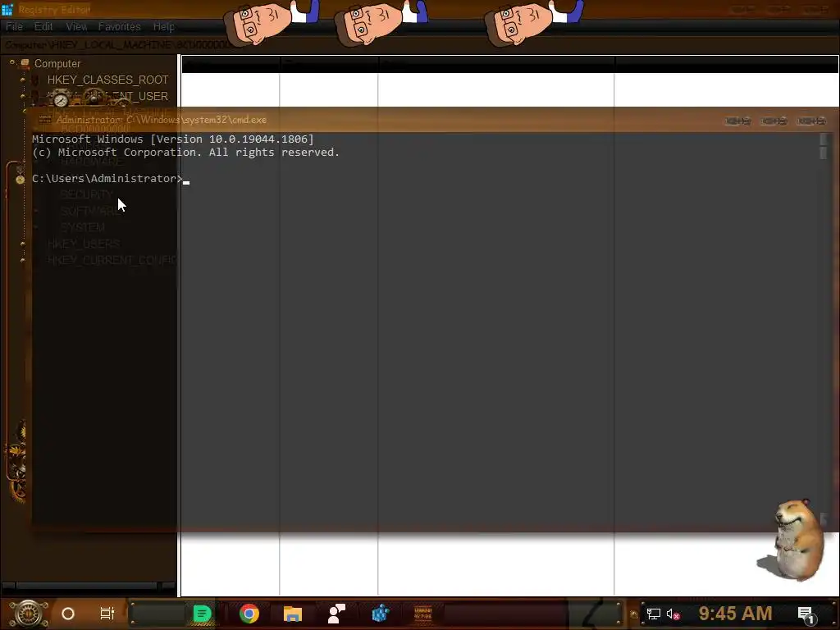Close the cmd.exe window
Screen dimensions: 840x630
tap(811, 121)
